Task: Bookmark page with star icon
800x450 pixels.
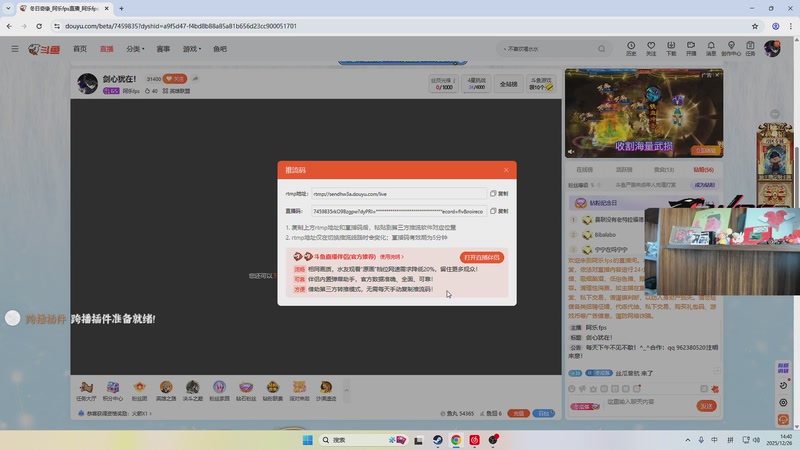Action: point(755,26)
